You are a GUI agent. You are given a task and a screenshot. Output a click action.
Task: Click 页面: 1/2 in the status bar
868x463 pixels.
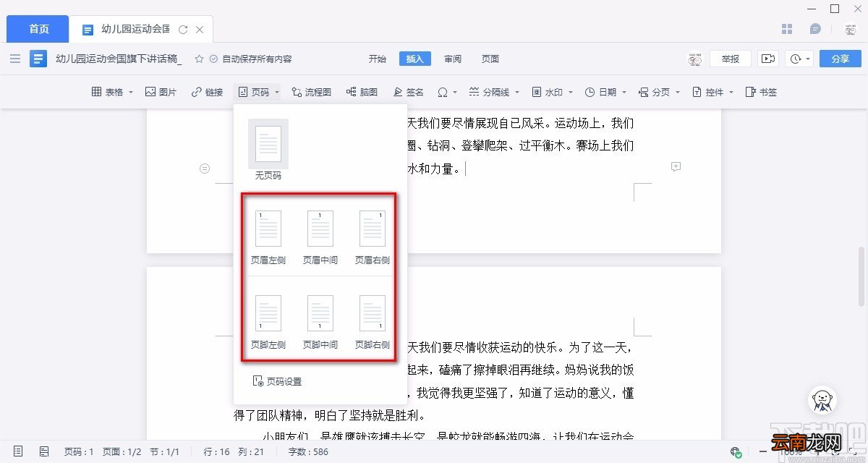(123, 451)
